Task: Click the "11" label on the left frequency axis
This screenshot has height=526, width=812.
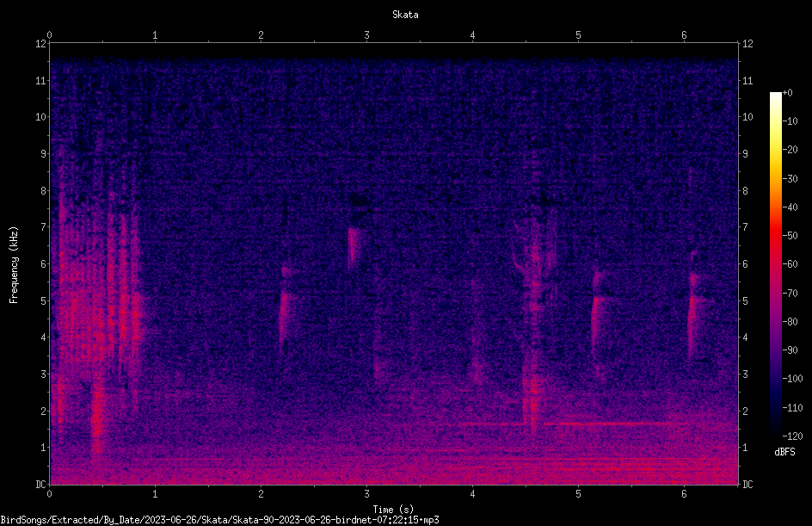Action: click(40, 80)
